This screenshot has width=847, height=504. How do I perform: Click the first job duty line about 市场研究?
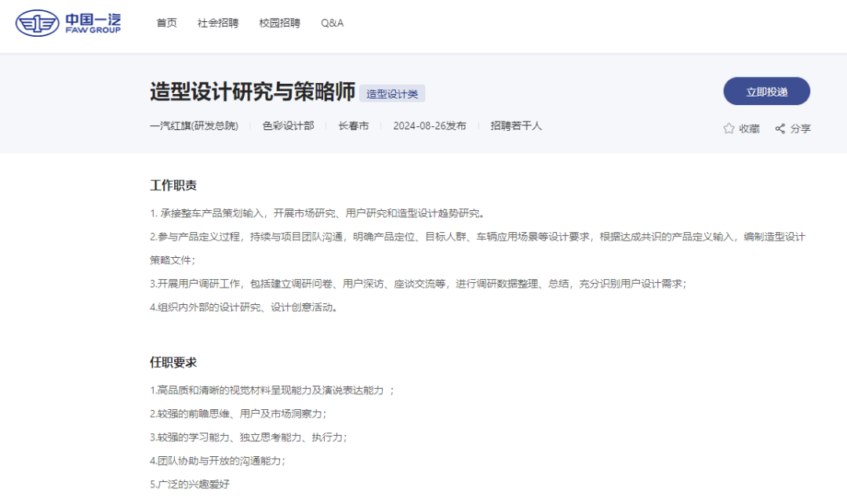[318, 213]
